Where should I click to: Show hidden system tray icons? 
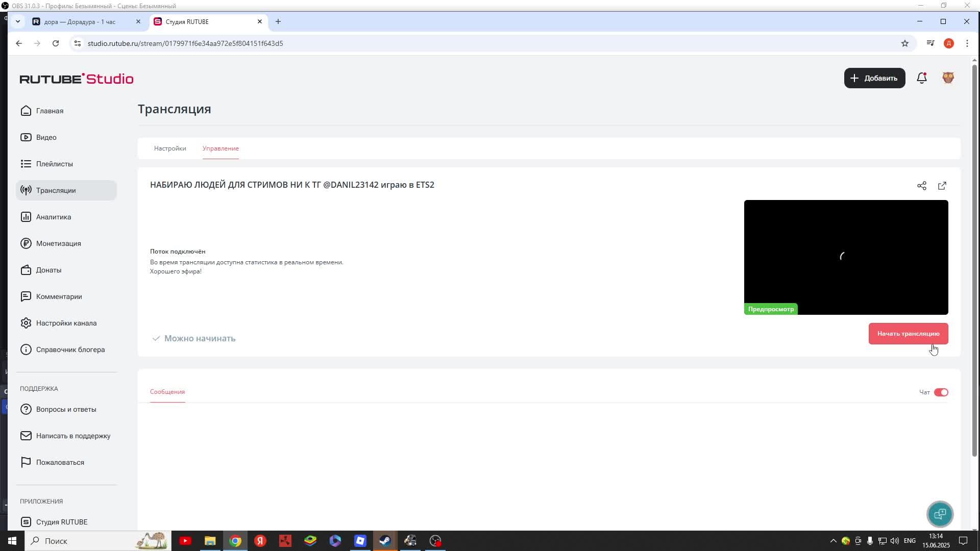(833, 541)
